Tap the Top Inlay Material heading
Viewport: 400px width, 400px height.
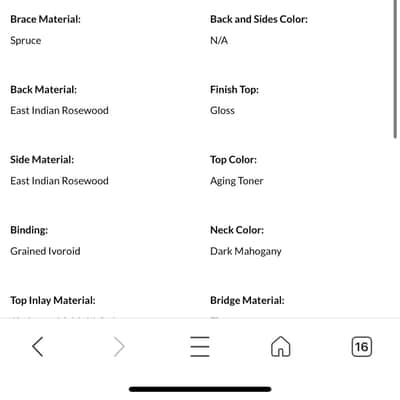(x=53, y=300)
